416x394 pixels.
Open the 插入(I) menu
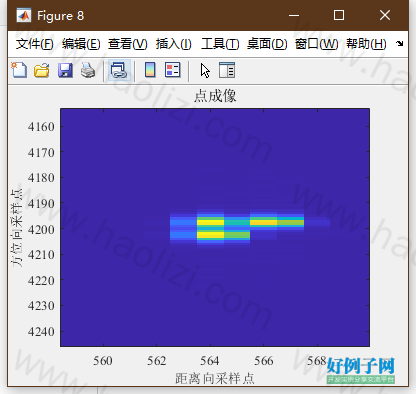point(174,44)
